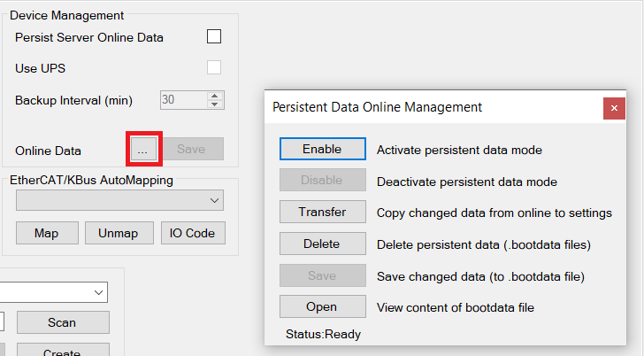Click the Scan button
Image resolution: width=644 pixels, height=356 pixels.
point(63,322)
